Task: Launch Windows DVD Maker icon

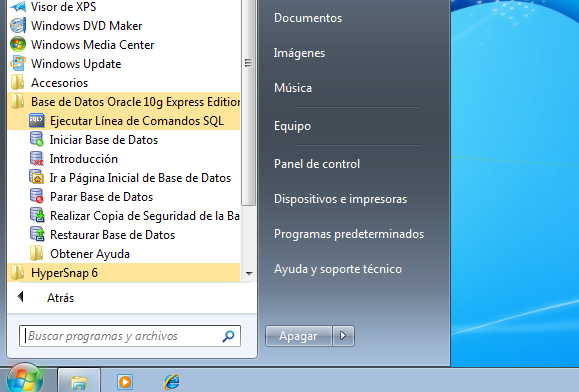Action: 18,26
